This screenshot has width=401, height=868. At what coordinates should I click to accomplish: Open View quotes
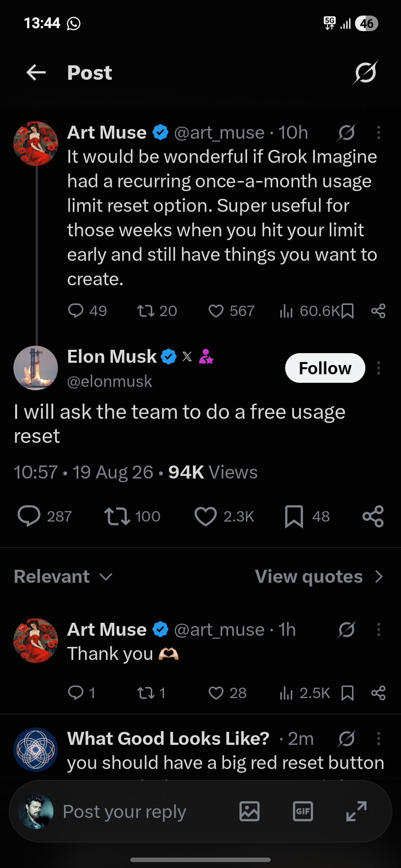pos(319,576)
